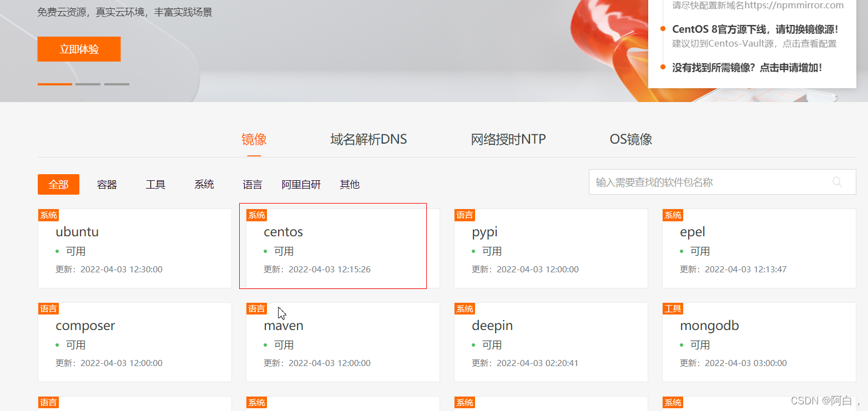The width and height of the screenshot is (868, 411).
Task: Filter mirrors by 容器
Action: (x=107, y=184)
